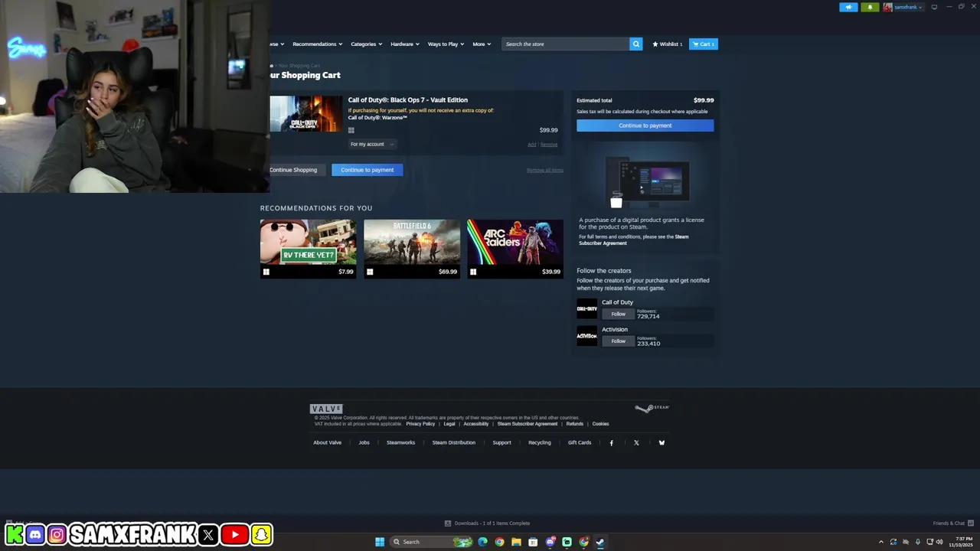The image size is (980, 551).
Task: Open the Gift Cards footer link
Action: pyautogui.click(x=580, y=442)
